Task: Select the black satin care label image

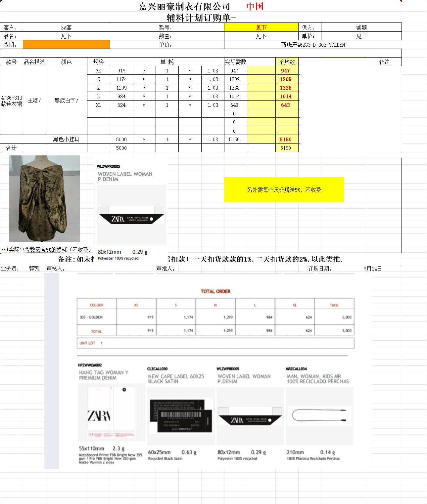Action: [181, 416]
